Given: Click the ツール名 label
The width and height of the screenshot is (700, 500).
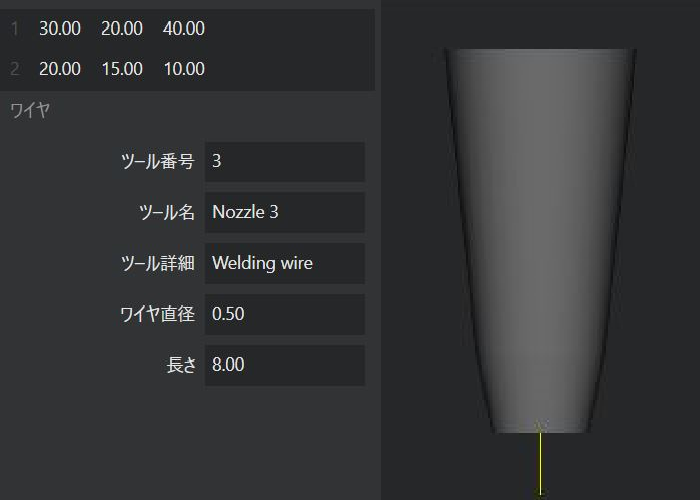Looking at the screenshot, I should (167, 212).
